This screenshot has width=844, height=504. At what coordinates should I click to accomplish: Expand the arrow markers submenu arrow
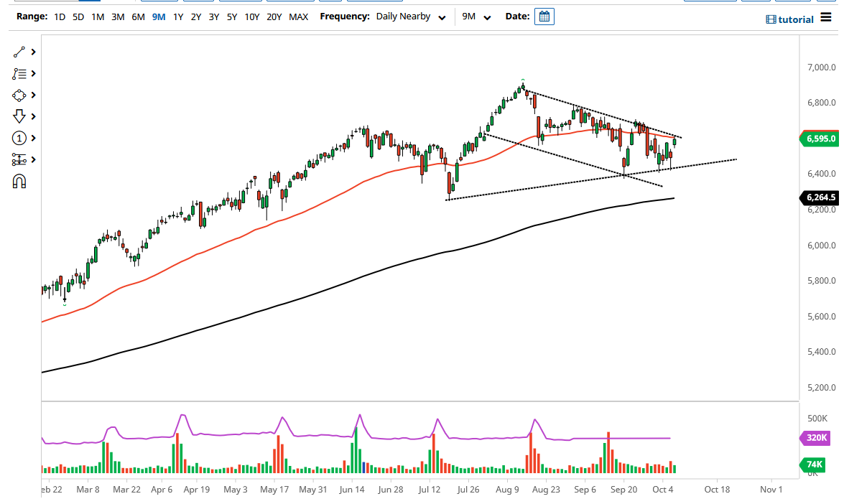point(33,117)
